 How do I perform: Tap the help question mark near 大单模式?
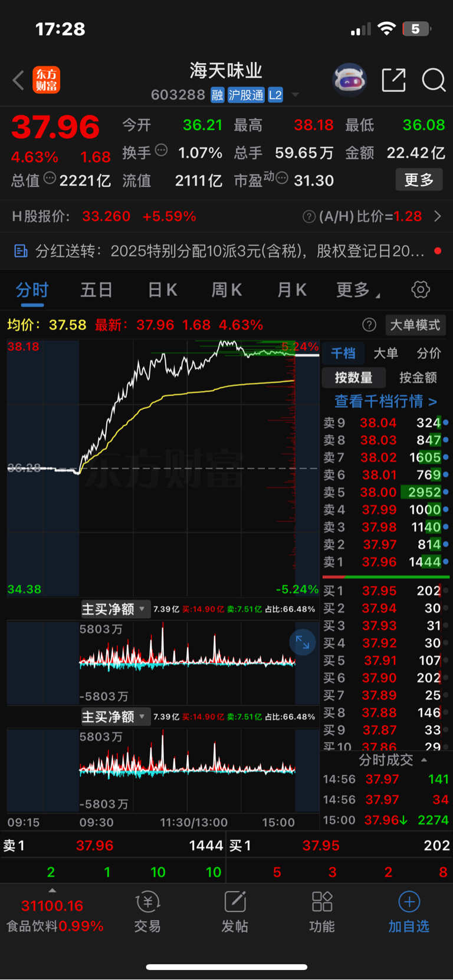[x=369, y=325]
